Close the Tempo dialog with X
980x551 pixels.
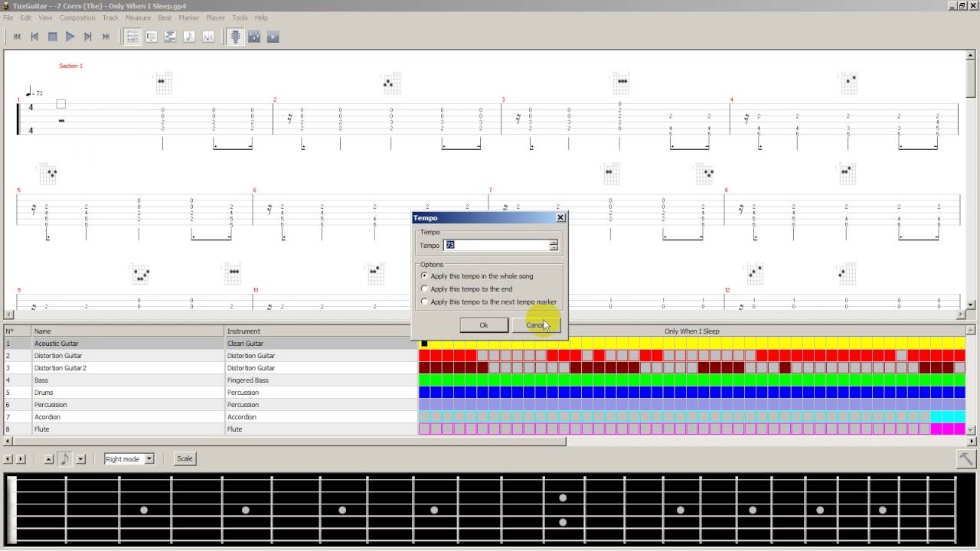point(560,217)
